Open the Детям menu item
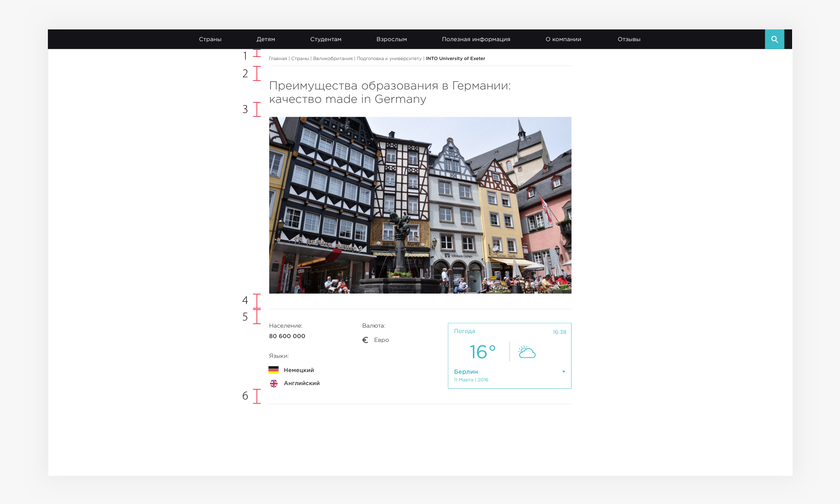 pyautogui.click(x=266, y=39)
